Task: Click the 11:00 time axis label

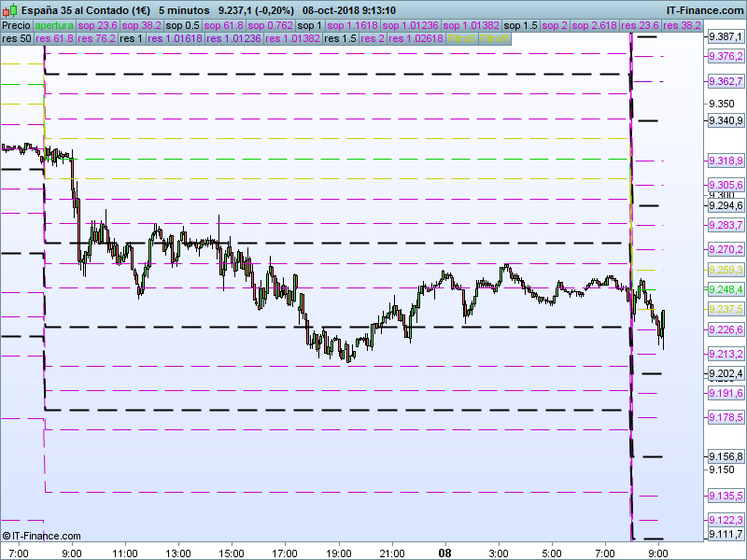Action: point(125,553)
